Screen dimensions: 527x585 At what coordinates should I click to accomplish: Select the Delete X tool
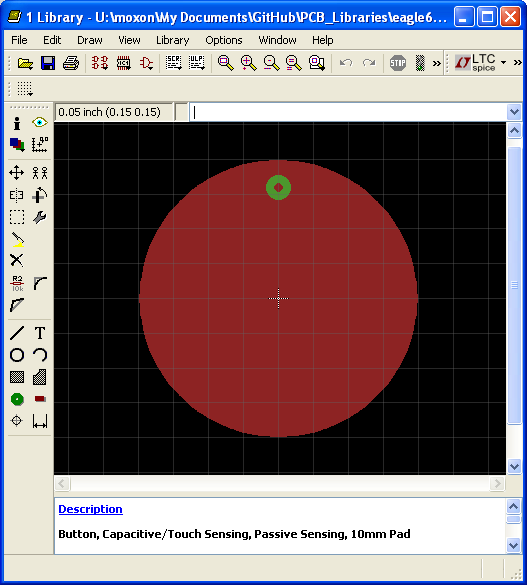tap(16, 260)
